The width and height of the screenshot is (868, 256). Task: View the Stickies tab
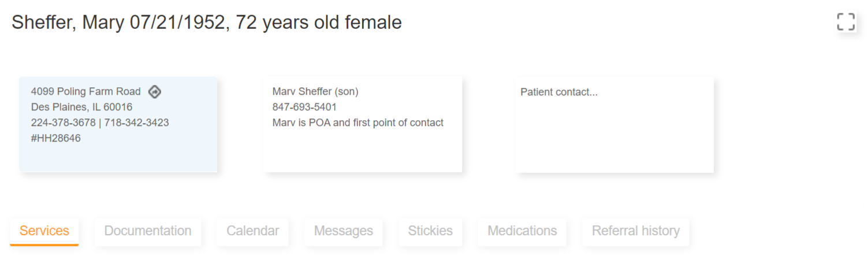coord(430,231)
